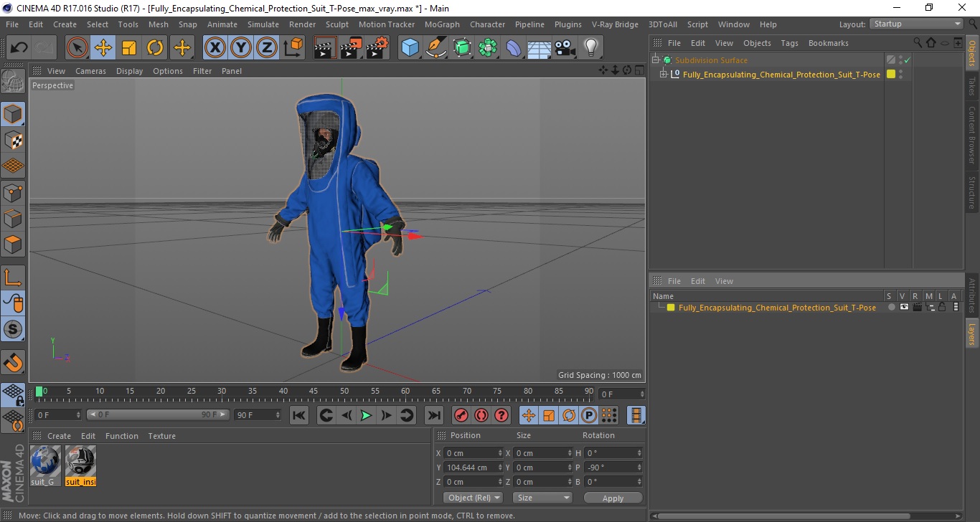Image resolution: width=980 pixels, height=522 pixels.
Task: Click Make Editable icon in left toolbar
Action: (x=13, y=81)
